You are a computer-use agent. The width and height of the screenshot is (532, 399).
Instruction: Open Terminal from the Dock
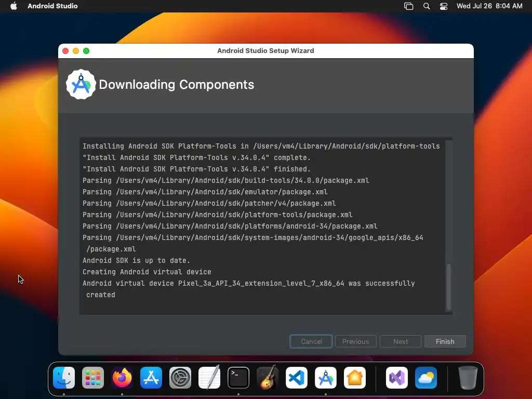click(x=238, y=378)
